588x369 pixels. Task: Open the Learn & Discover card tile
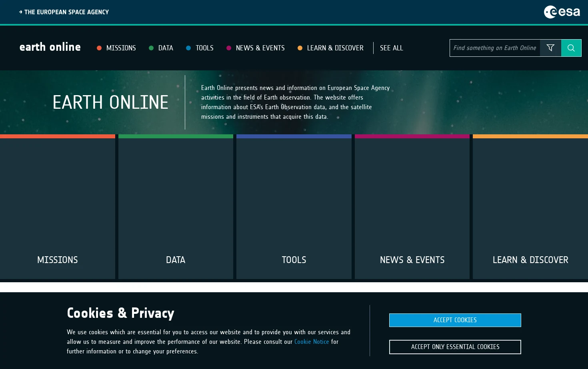530,207
